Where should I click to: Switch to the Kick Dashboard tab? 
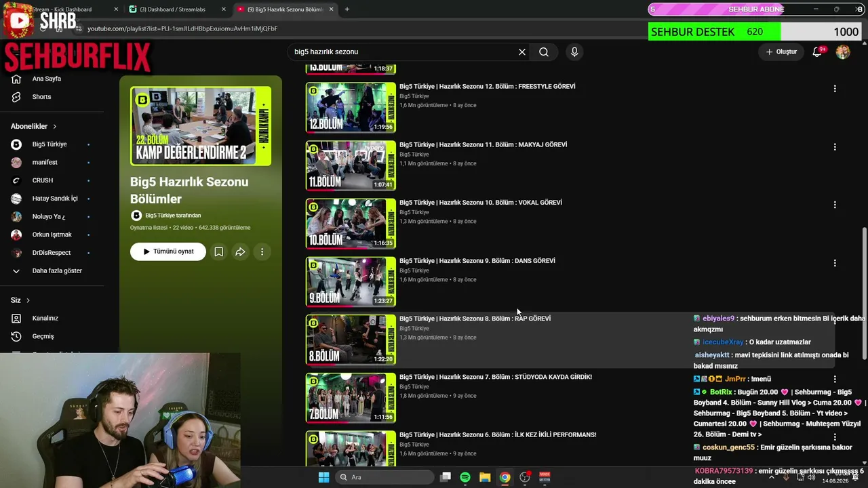coord(62,9)
